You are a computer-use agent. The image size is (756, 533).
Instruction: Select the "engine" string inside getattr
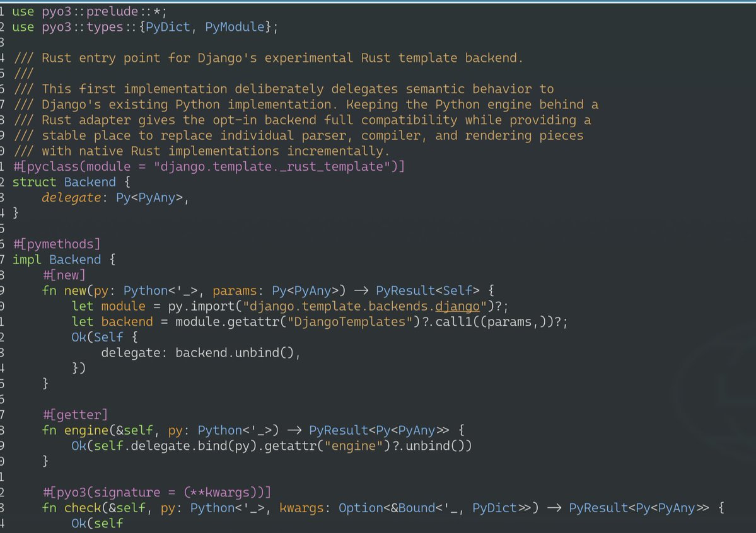tap(354, 446)
